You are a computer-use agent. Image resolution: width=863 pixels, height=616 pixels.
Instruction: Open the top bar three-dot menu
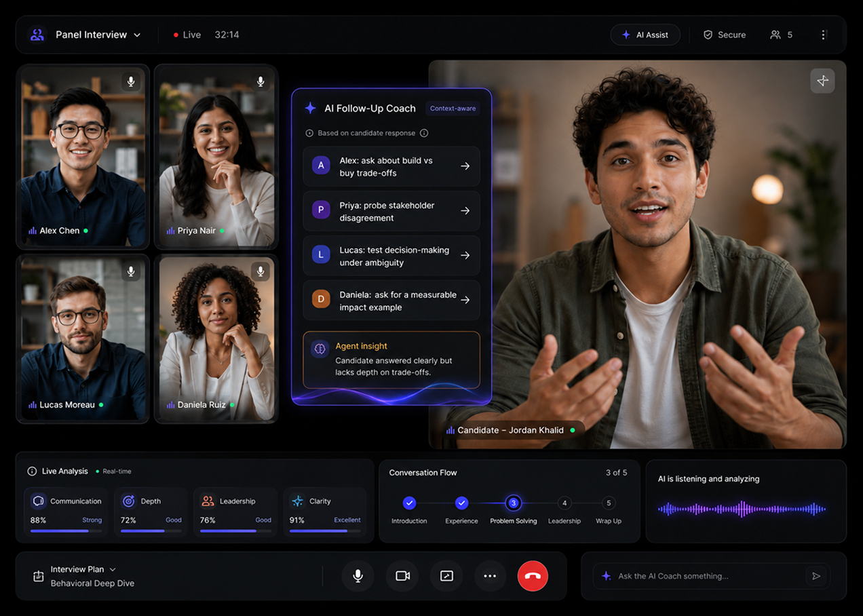(823, 35)
